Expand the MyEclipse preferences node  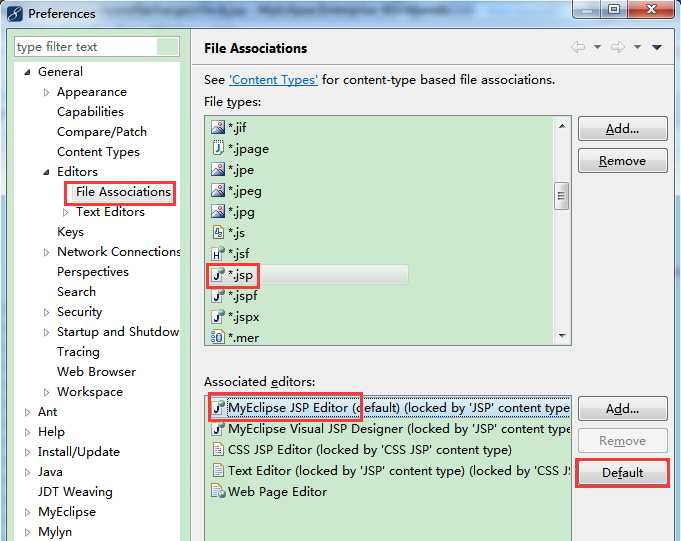point(27,512)
